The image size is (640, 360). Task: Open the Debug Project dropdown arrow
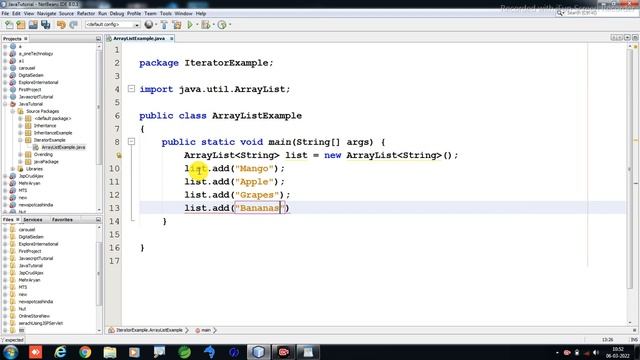[x=213, y=25]
